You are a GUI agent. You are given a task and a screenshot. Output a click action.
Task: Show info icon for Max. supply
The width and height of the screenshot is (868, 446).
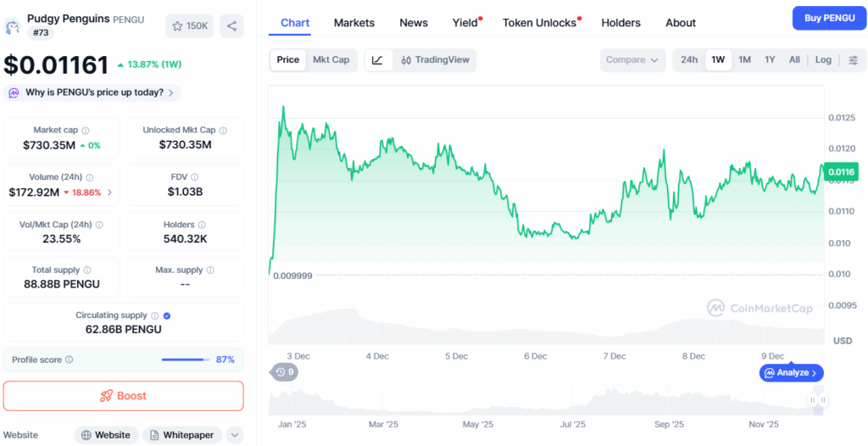(x=210, y=270)
